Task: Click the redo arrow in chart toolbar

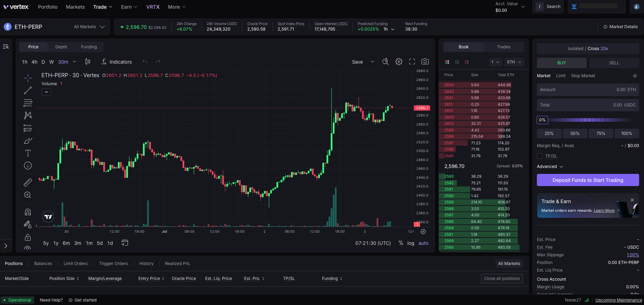Action: pyautogui.click(x=158, y=62)
